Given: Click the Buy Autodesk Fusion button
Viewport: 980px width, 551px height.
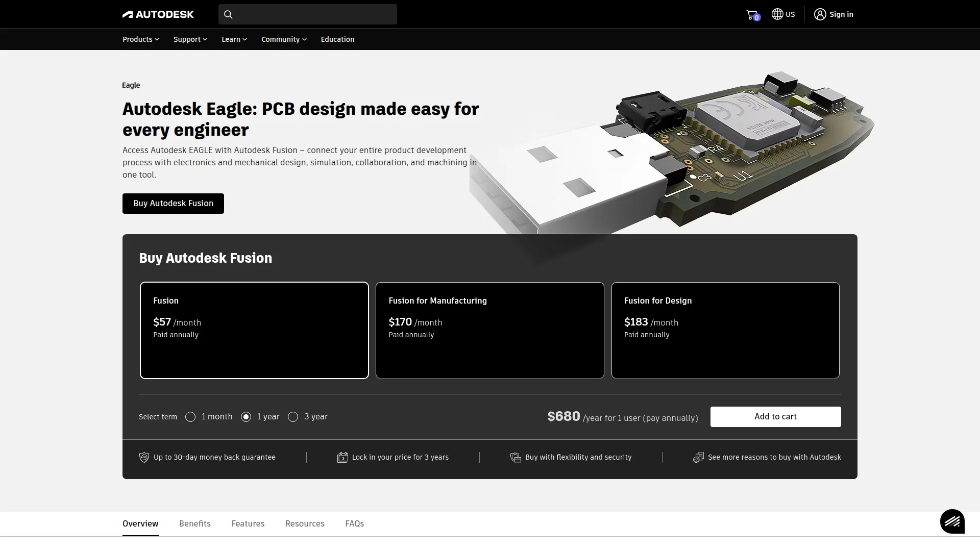Looking at the screenshot, I should click(x=173, y=204).
